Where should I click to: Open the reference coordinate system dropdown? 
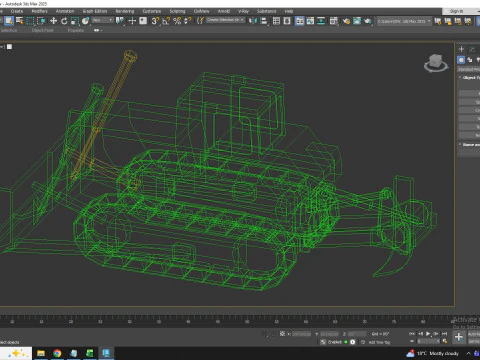click(x=103, y=21)
